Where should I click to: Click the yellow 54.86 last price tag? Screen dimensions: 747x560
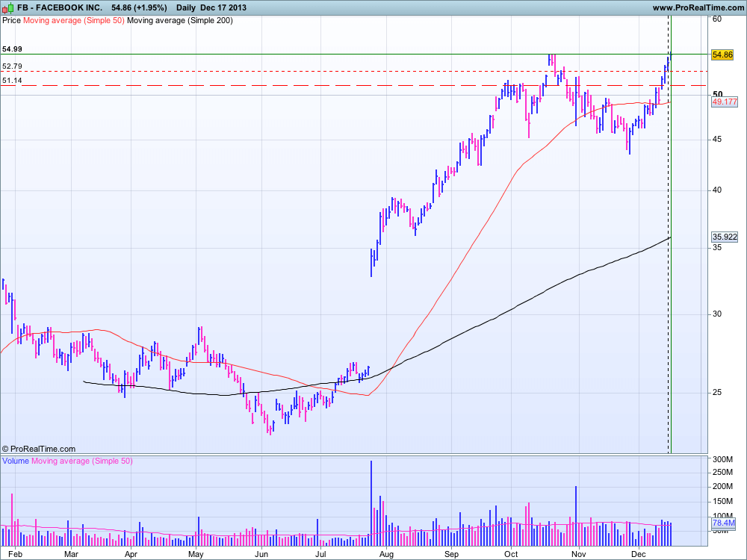point(722,55)
